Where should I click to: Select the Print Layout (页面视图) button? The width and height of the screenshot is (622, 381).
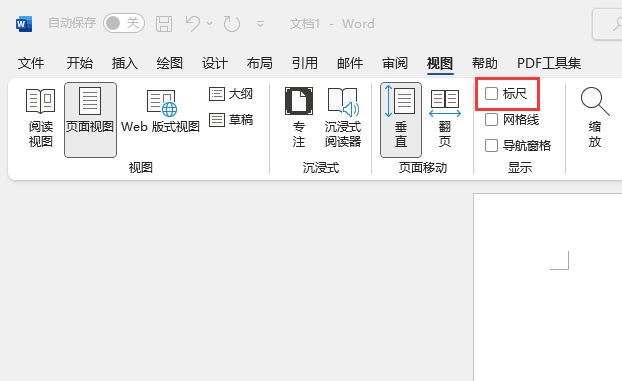pyautogui.click(x=90, y=120)
